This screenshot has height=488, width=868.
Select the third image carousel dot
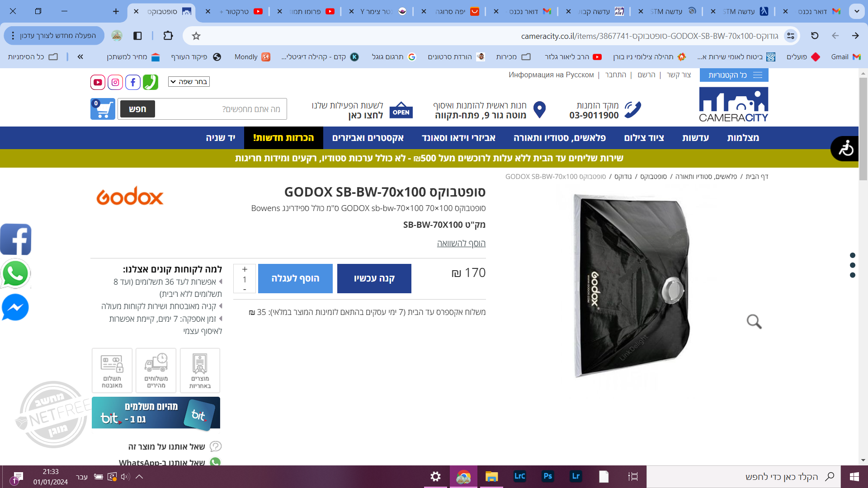click(x=853, y=275)
